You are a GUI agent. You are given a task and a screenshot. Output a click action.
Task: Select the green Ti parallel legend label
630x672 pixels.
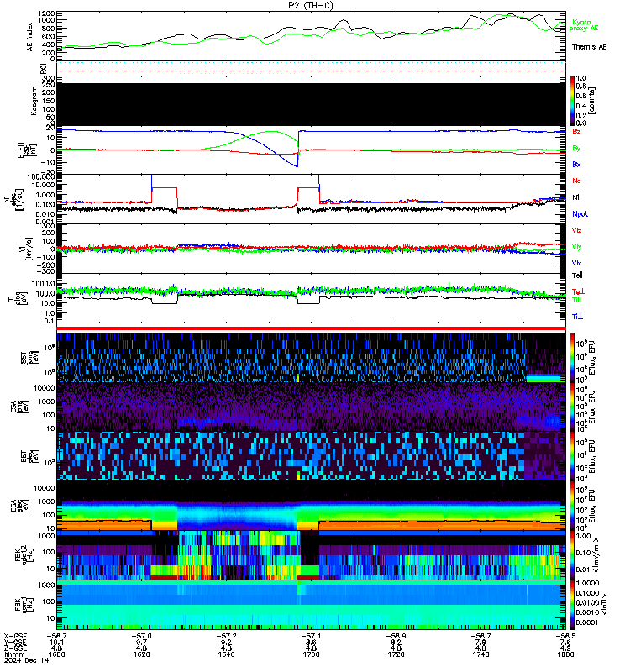pos(576,300)
